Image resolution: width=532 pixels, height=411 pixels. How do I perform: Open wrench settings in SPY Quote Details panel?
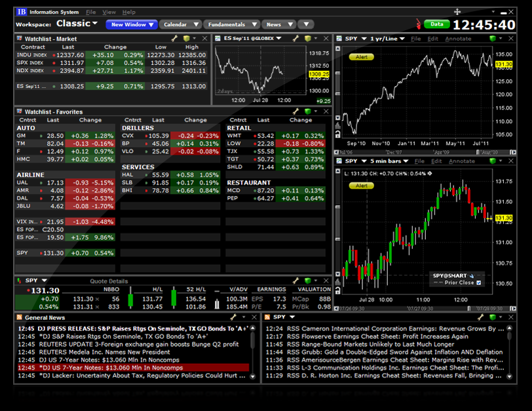[x=296, y=281]
